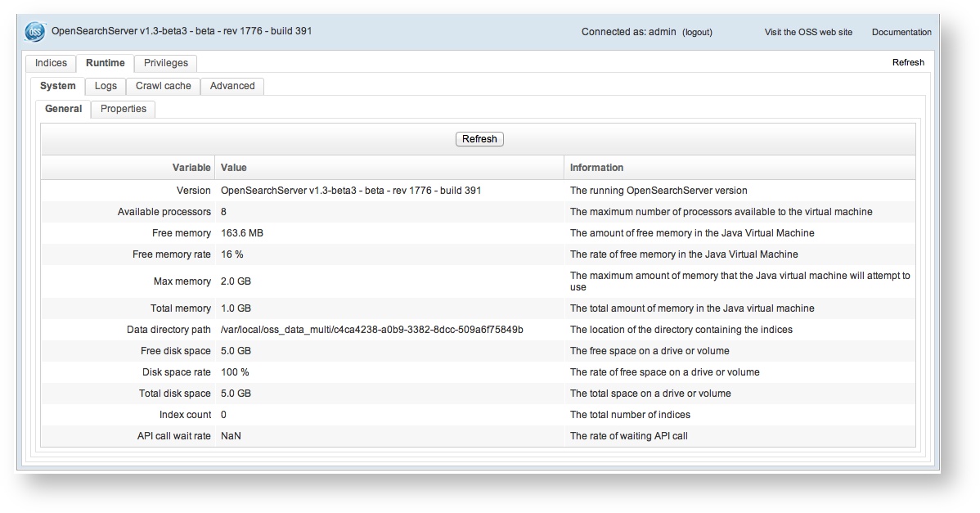Click 'The total amount of memory' description
980x513 pixels.
pyautogui.click(x=692, y=308)
